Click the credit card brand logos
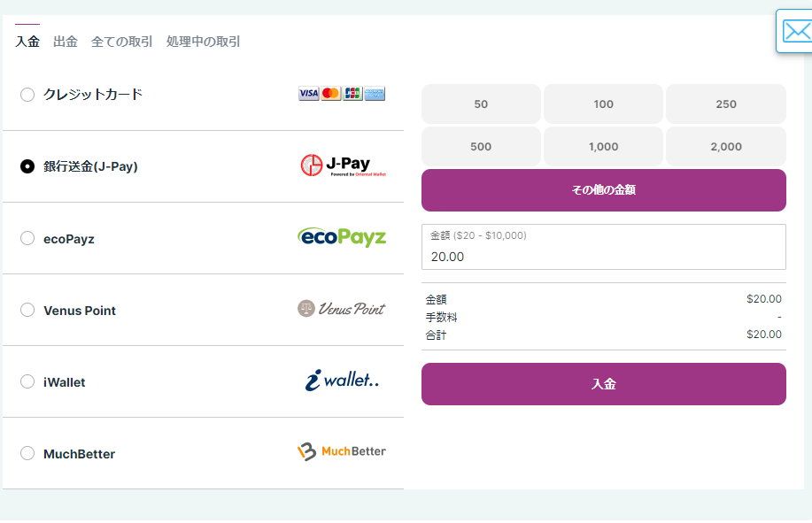This screenshot has height=523, width=812. point(342,94)
